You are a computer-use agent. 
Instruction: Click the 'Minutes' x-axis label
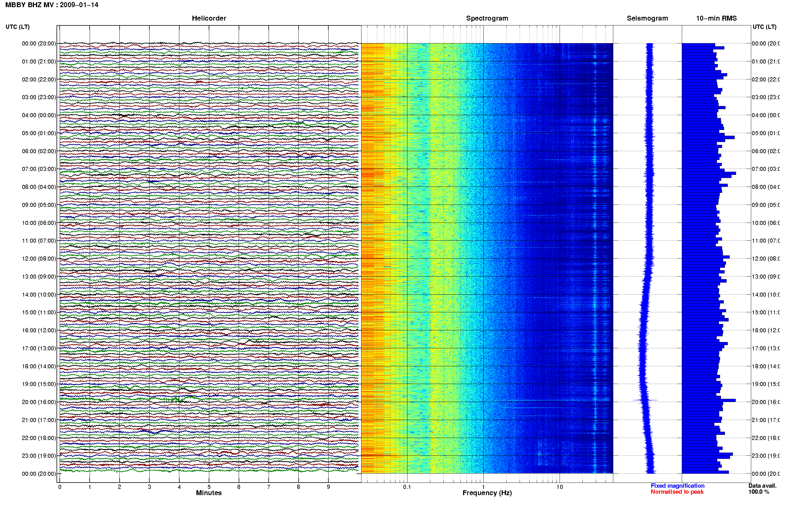coord(209,493)
